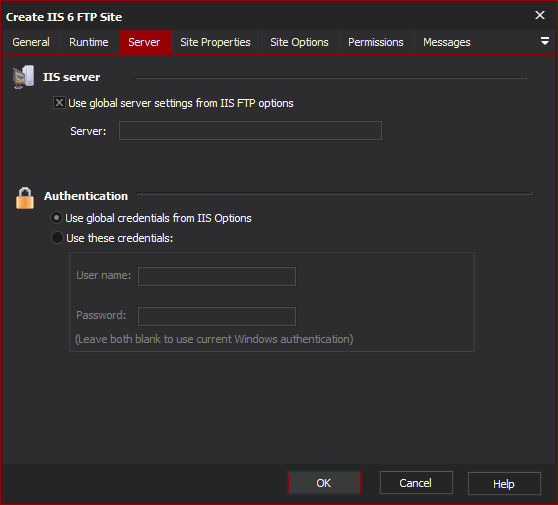Open the Runtime tab
558x505 pixels.
point(89,42)
